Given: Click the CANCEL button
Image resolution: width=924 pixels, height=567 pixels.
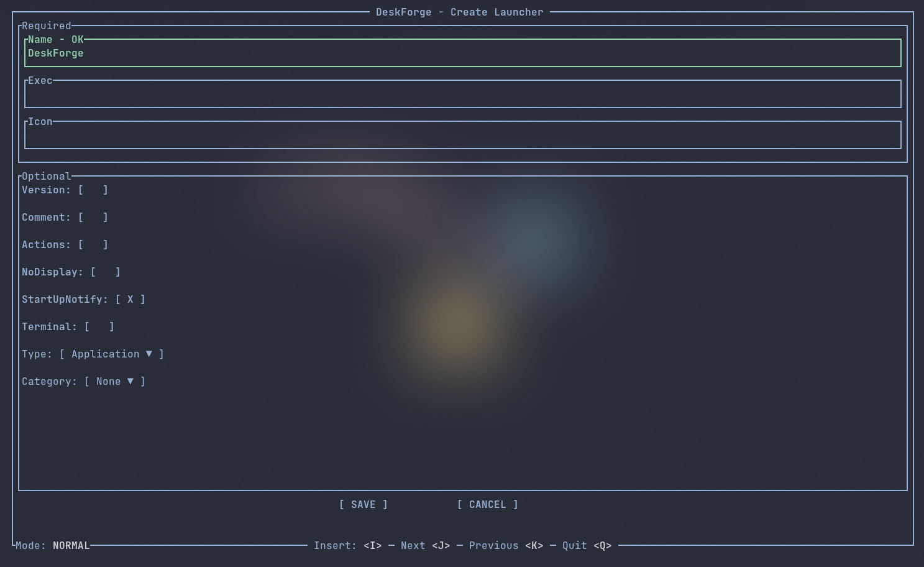Looking at the screenshot, I should click(488, 505).
